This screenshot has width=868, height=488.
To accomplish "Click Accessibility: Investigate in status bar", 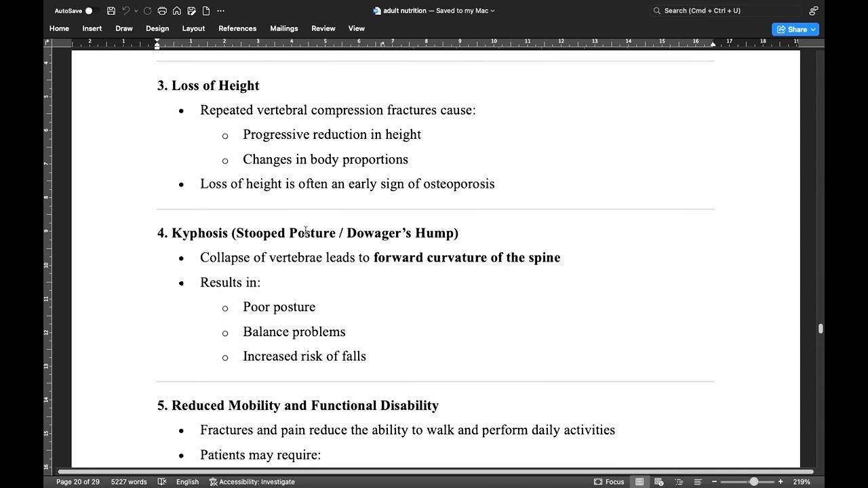I will (x=252, y=482).
